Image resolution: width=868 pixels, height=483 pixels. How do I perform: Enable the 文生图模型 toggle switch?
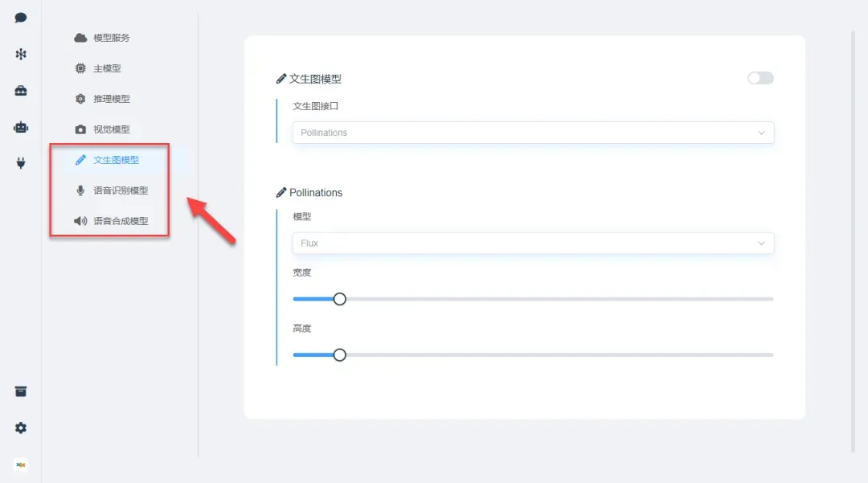pos(760,78)
